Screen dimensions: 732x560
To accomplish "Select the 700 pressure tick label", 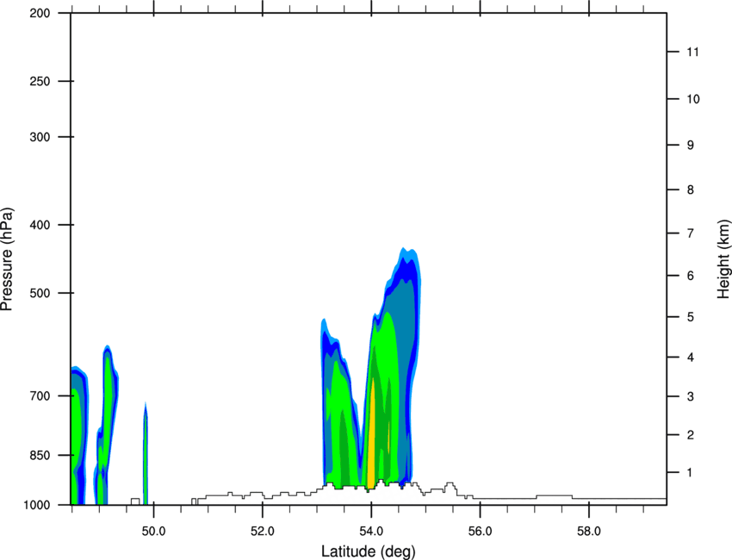I will [x=40, y=395].
